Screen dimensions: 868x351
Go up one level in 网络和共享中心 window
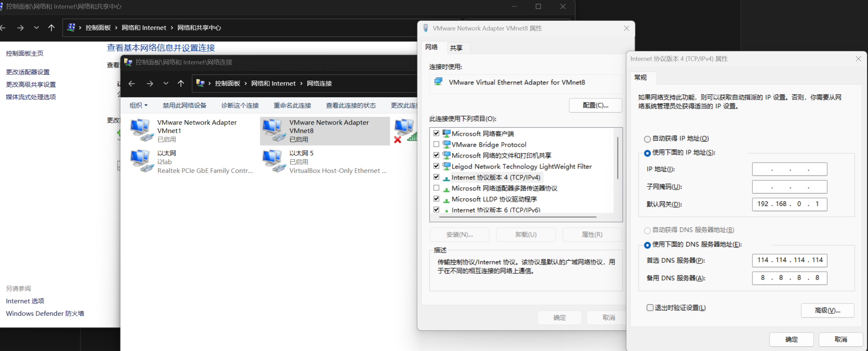coord(51,28)
